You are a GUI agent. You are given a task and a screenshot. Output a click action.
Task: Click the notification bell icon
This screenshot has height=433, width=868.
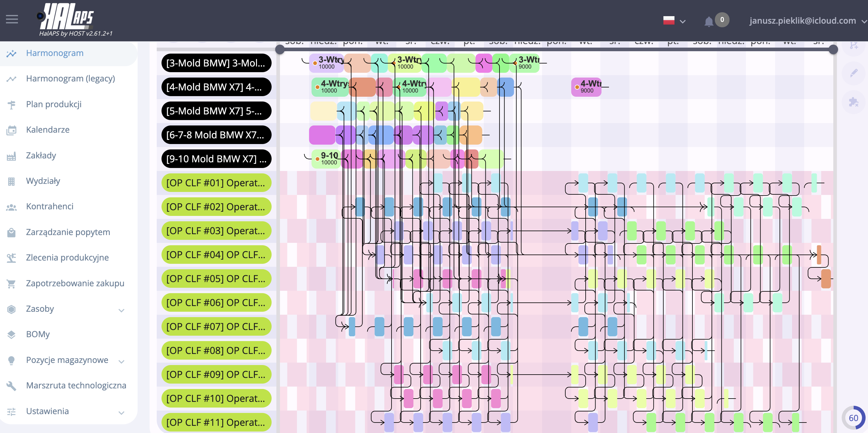(709, 21)
